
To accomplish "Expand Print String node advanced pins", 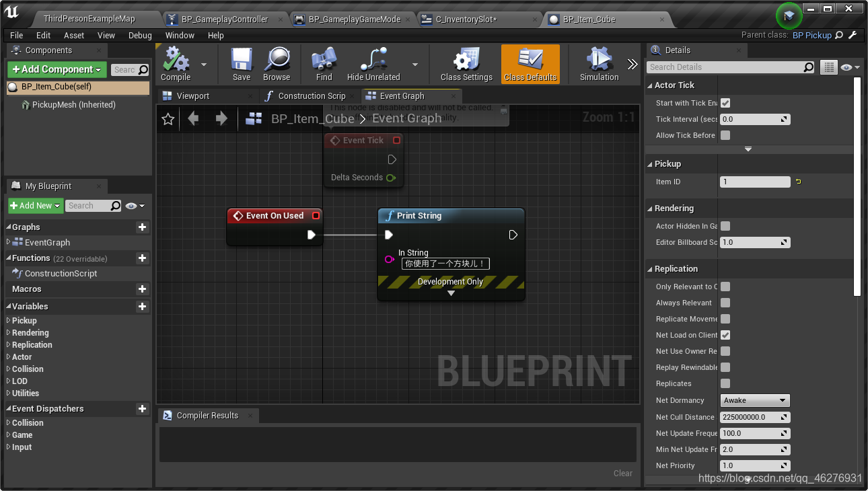I will coord(451,293).
